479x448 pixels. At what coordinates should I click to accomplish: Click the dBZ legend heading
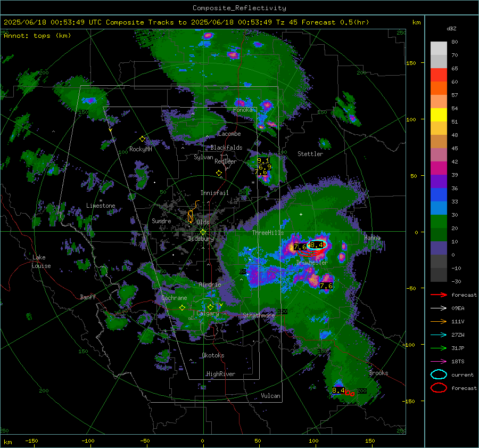coord(451,28)
